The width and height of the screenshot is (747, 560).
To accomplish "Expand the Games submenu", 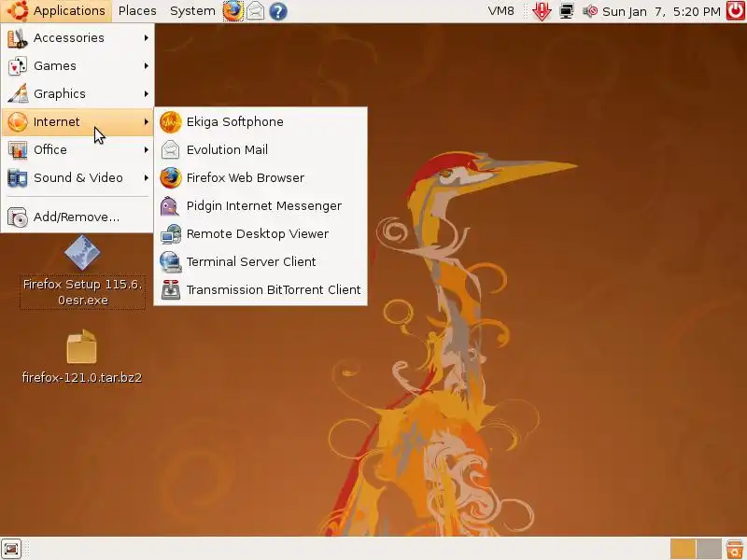I will click(x=78, y=65).
